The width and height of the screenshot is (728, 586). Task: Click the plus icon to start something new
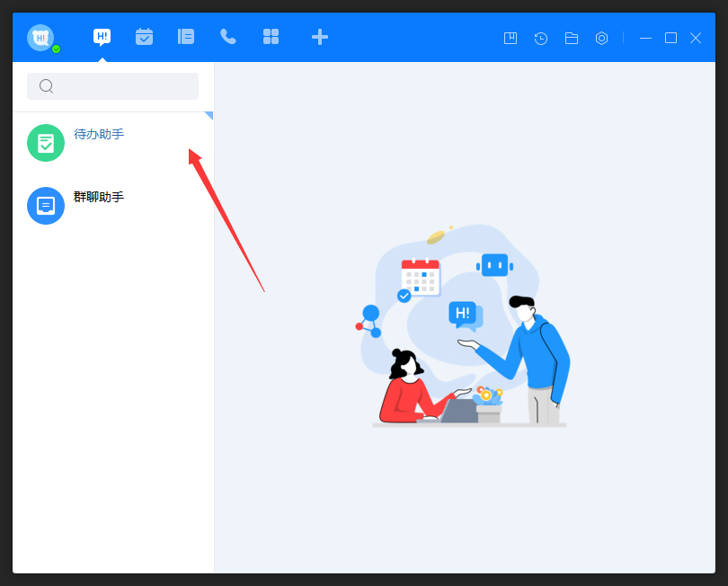click(320, 37)
